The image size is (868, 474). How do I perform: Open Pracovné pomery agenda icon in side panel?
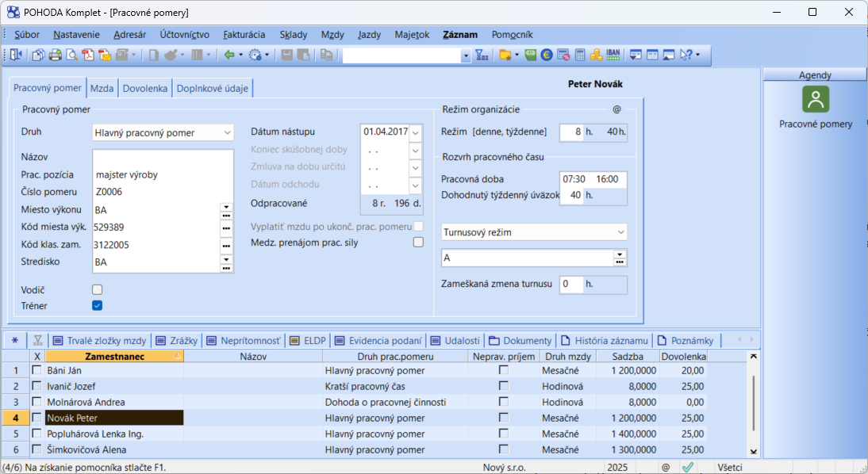click(815, 100)
